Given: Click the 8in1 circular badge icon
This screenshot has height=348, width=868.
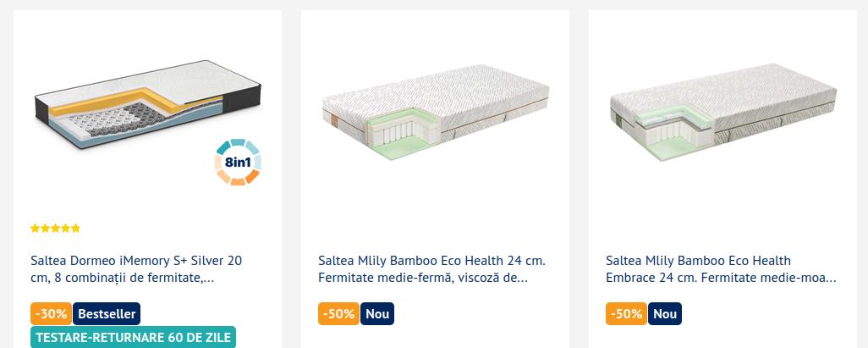Looking at the screenshot, I should click(238, 162).
